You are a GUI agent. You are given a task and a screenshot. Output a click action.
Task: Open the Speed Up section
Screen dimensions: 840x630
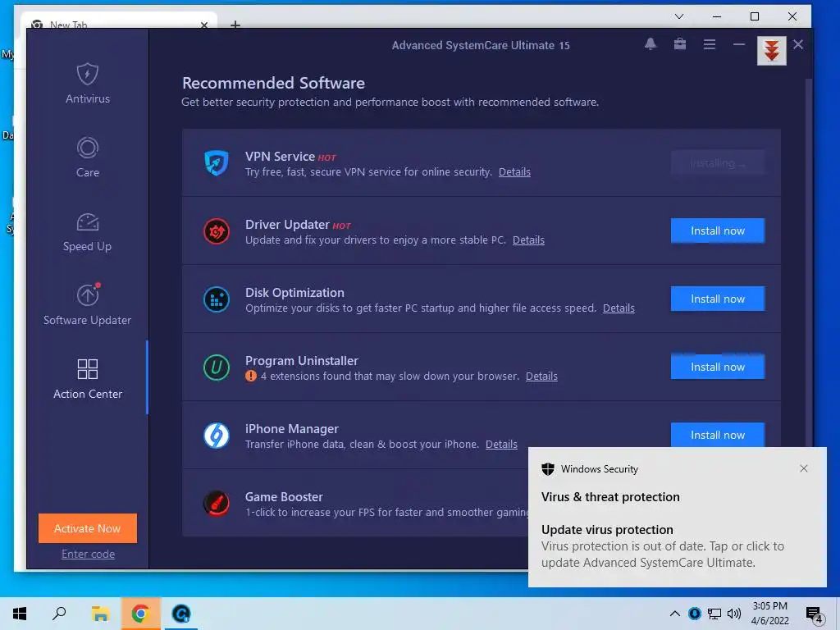pos(87,231)
